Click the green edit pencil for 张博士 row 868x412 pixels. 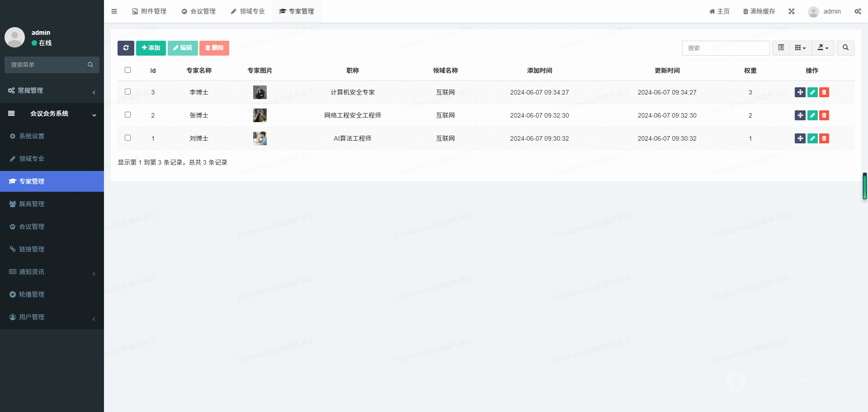click(812, 115)
